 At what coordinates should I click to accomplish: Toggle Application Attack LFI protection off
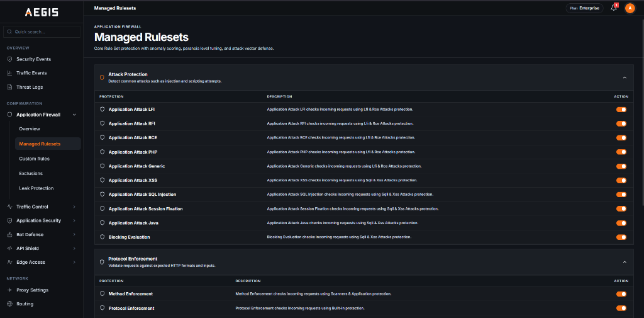click(x=621, y=110)
